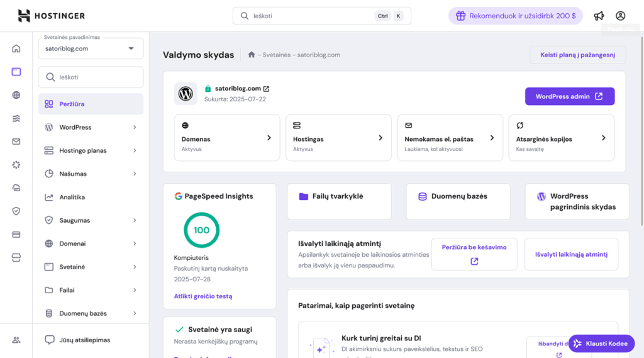Open external link icon under Peržiūra be kešavimo
The image size is (644, 358).
coord(474,261)
